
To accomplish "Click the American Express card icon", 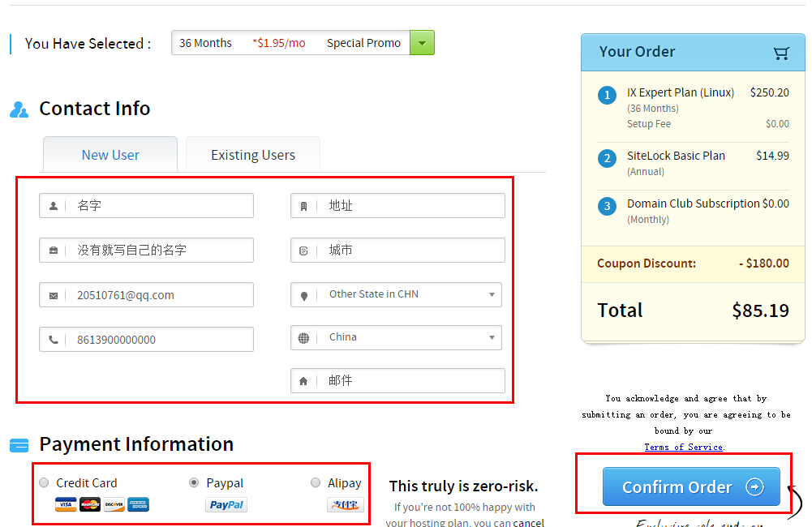I will pyautogui.click(x=138, y=505).
